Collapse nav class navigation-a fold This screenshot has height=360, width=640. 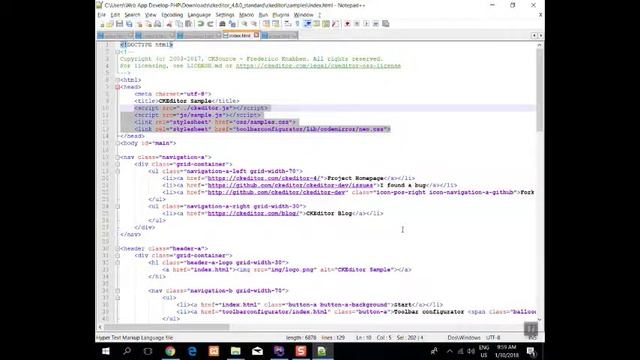point(118,157)
